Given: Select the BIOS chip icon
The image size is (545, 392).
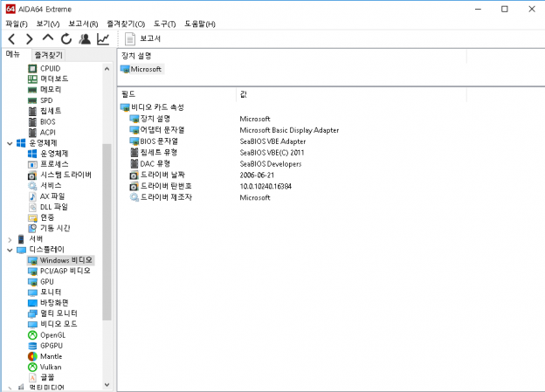Looking at the screenshot, I should [32, 122].
